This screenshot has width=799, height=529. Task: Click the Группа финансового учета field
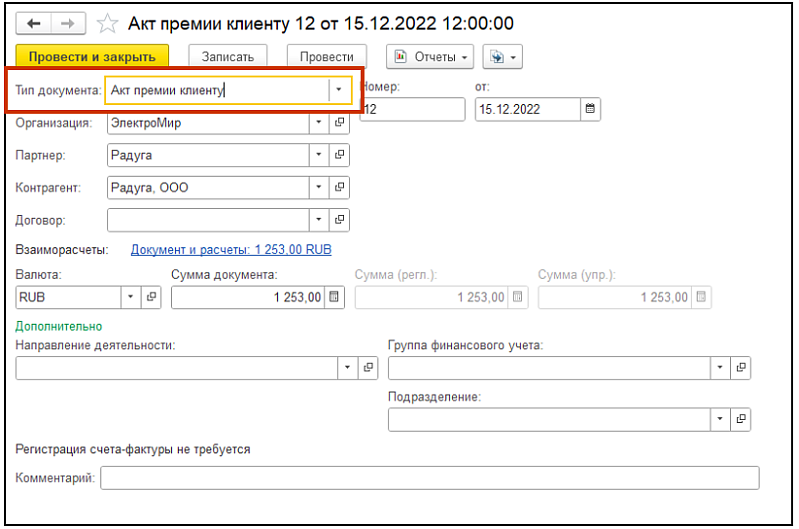pyautogui.click(x=549, y=368)
